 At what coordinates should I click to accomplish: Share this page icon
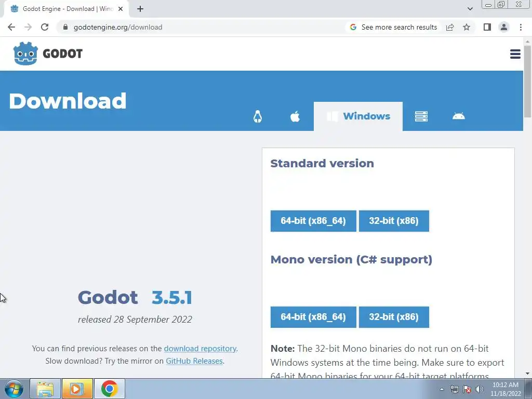pyautogui.click(x=450, y=27)
